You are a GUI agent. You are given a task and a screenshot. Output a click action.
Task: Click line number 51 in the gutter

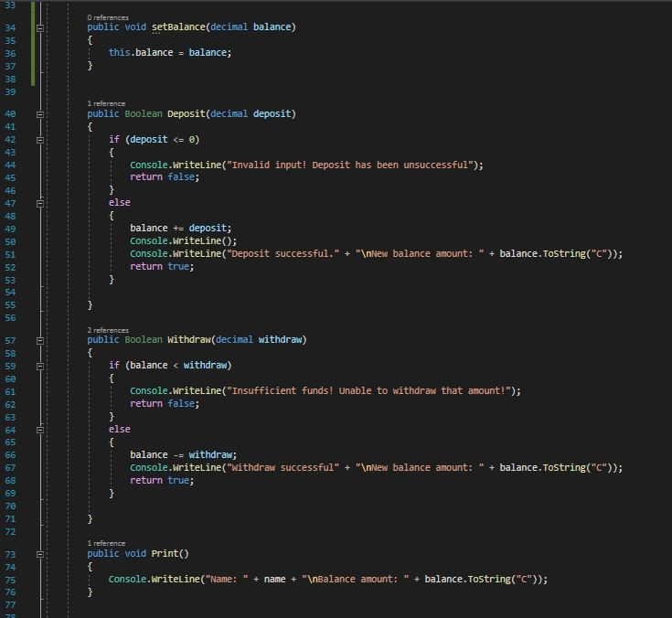tap(10, 255)
